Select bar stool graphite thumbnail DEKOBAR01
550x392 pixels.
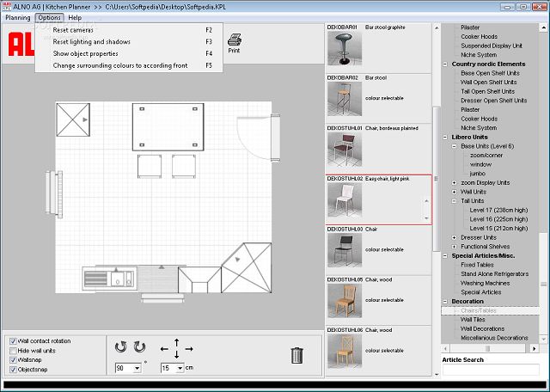tap(344, 48)
